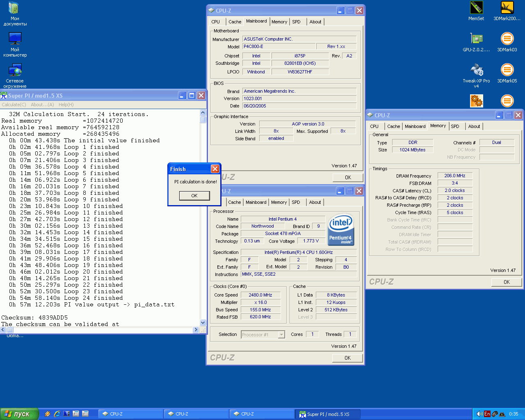525x420 pixels.
Task: Click the Super PI horizontal scroll left arrow
Action: [3, 330]
